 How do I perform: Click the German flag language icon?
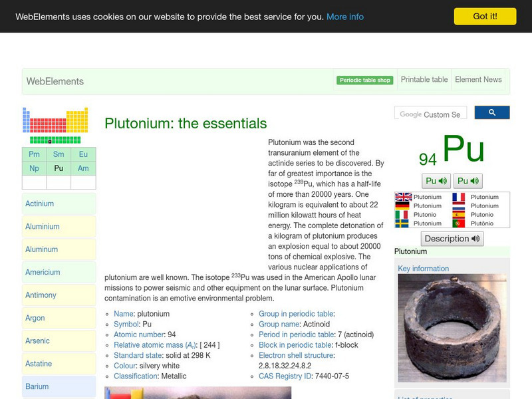coord(402,205)
